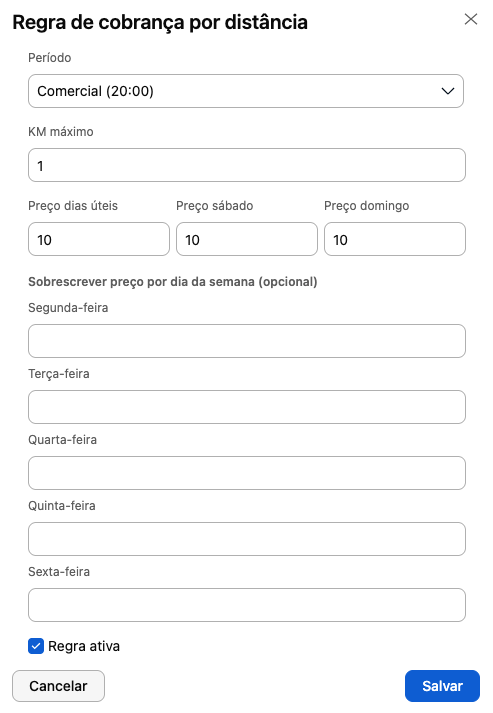Select the Preço domingo input box
Image resolution: width=493 pixels, height=713 pixels.
[395, 239]
